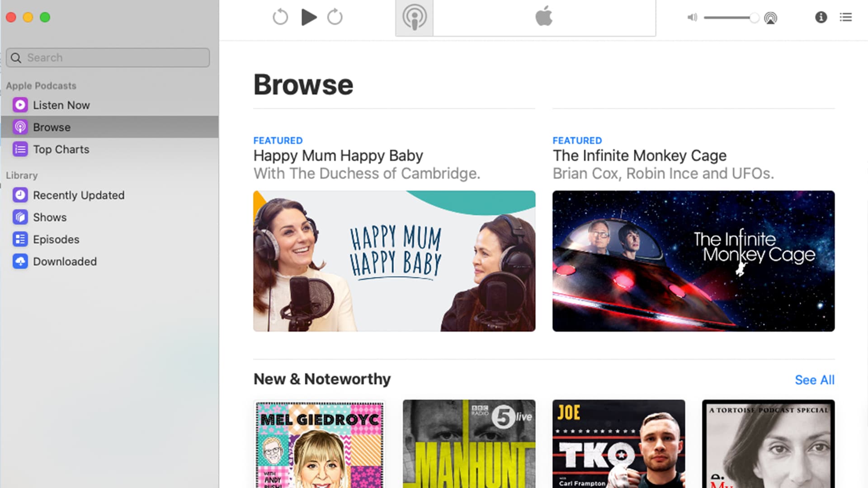Select Top Charts in sidebar
868x488 pixels.
click(x=61, y=150)
